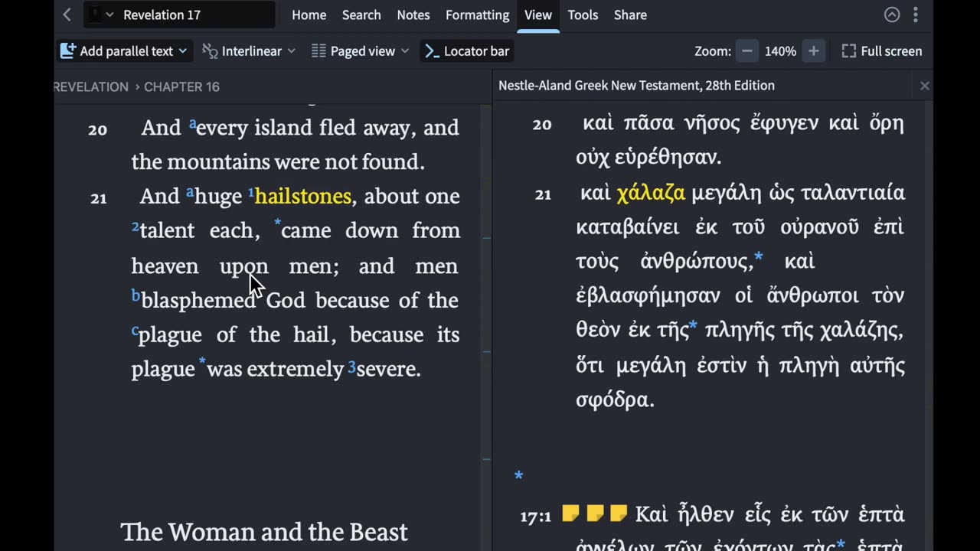Image resolution: width=980 pixels, height=551 pixels.
Task: Click verse number 20 in the English text
Action: (97, 129)
